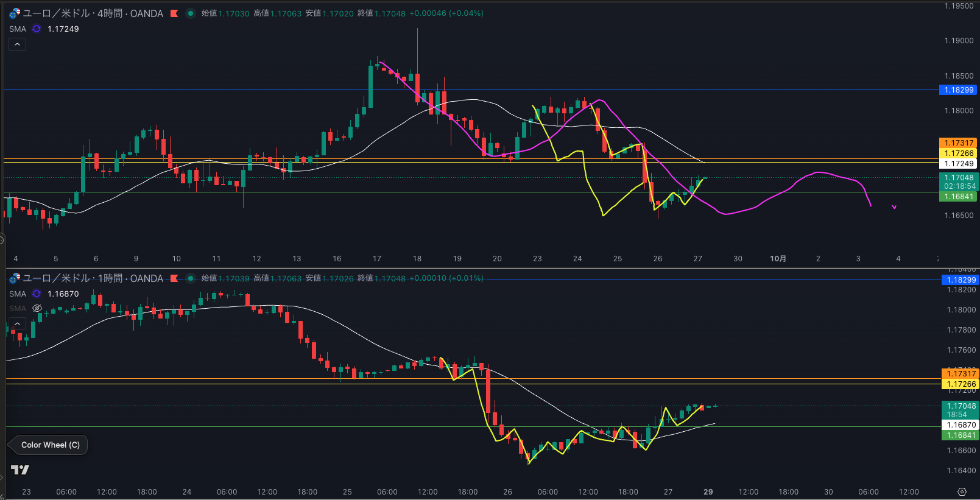Show the hidden SMA indicator via eye icon

37,308
